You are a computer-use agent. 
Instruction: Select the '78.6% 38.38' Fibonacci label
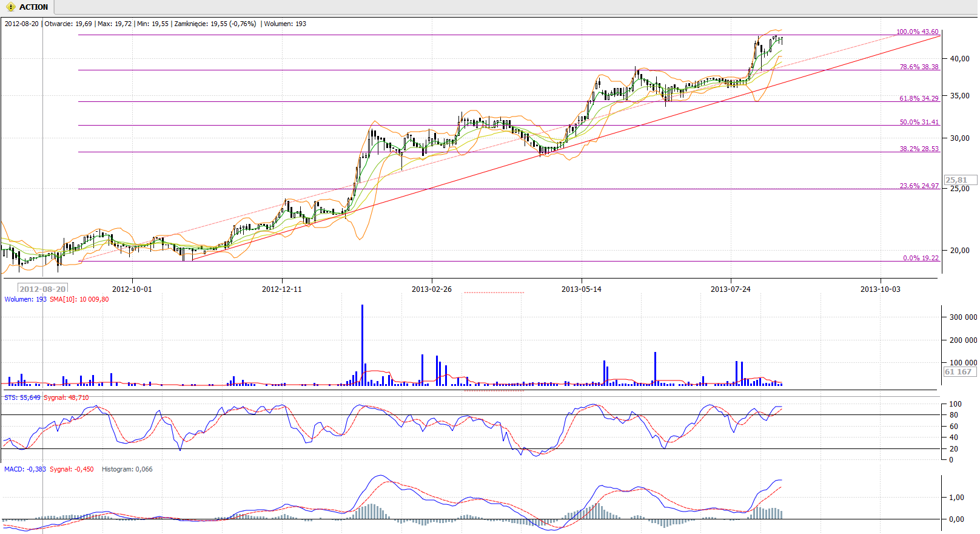(919, 67)
